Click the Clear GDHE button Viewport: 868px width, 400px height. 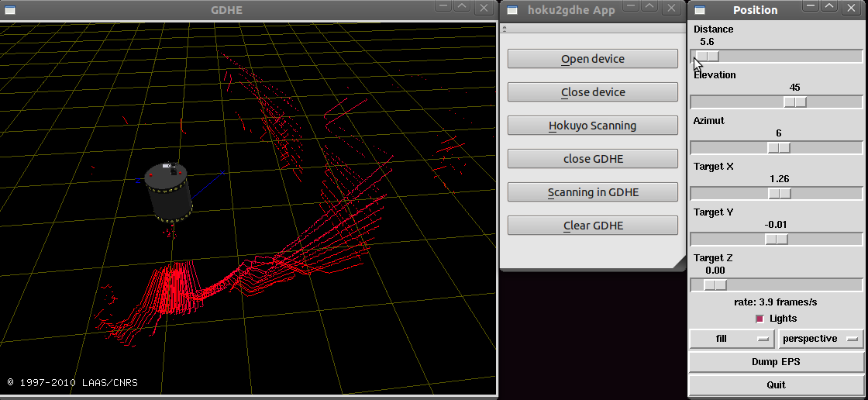click(x=592, y=226)
